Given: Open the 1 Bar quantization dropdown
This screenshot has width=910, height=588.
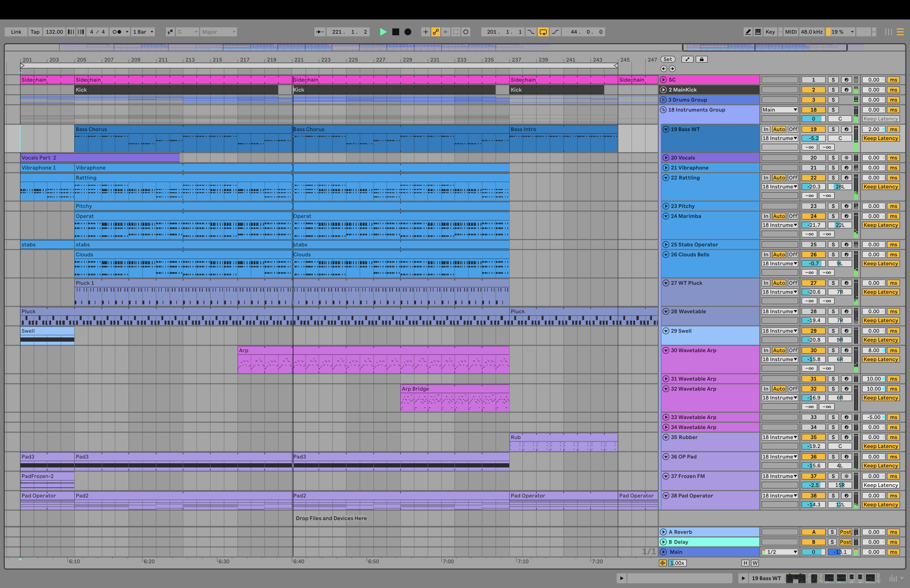Looking at the screenshot, I should tap(143, 32).
